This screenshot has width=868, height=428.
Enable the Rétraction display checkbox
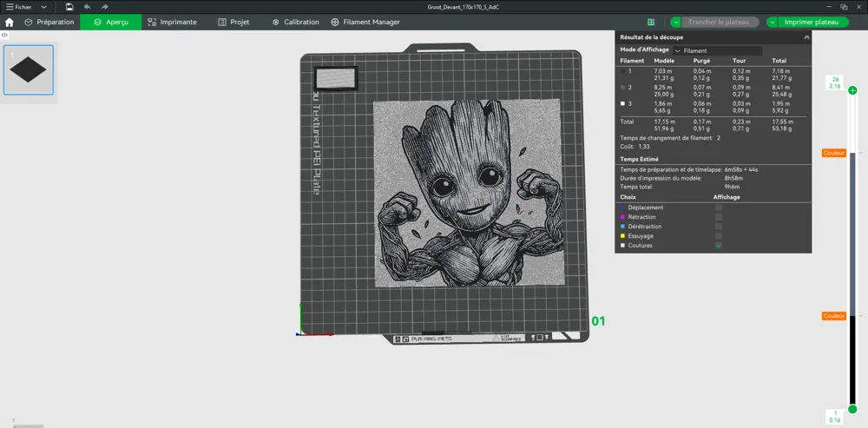[x=719, y=217]
